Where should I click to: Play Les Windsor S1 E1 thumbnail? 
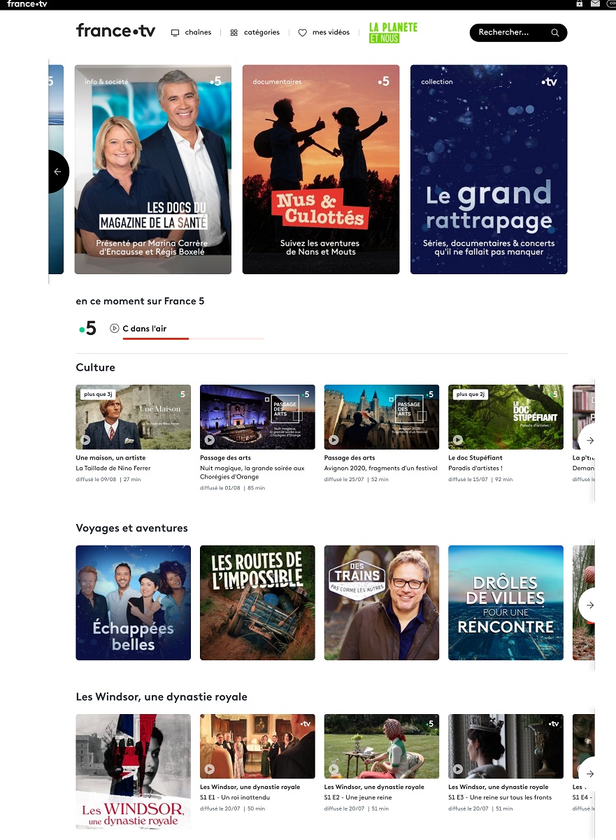tap(257, 746)
